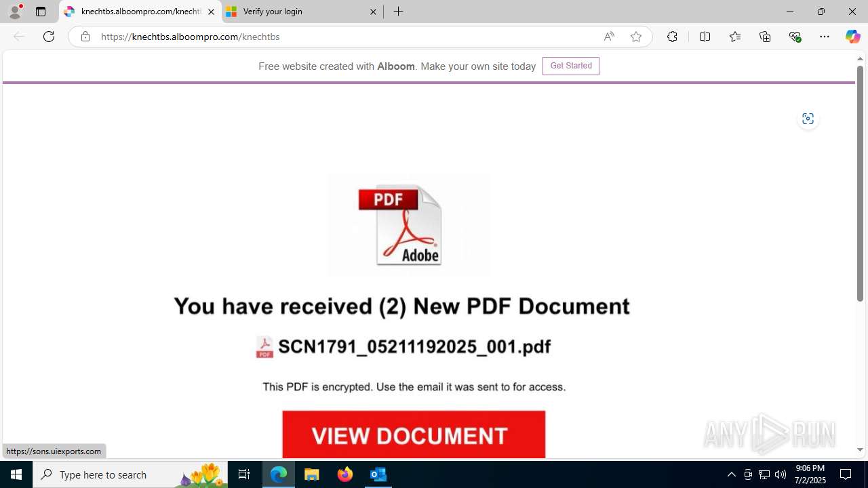
Task: Launch Firefox from taskbar
Action: click(x=345, y=474)
